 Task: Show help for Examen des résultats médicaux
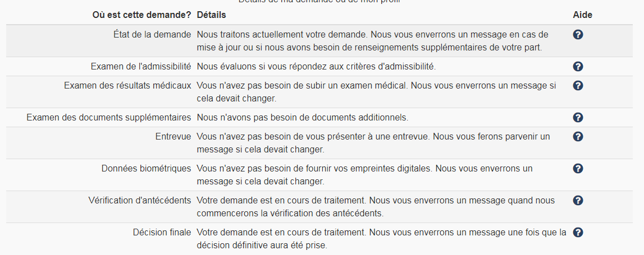[x=578, y=86]
